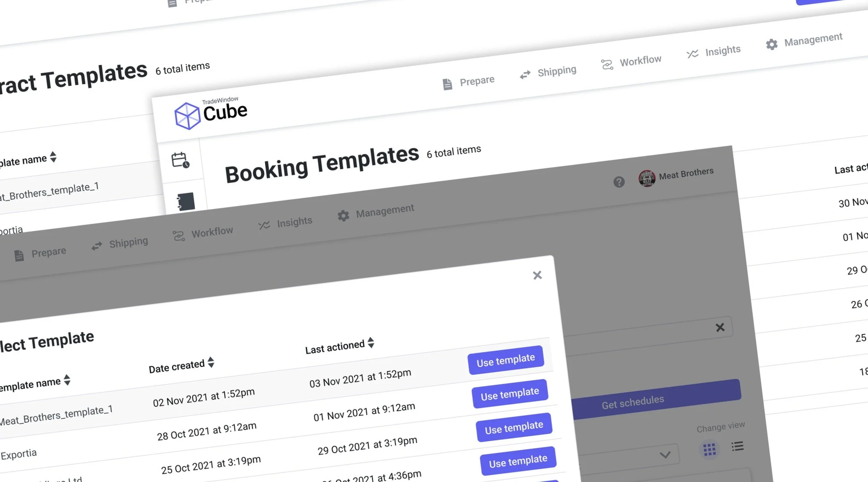
Task: Open the help question mark icon
Action: [x=619, y=182]
